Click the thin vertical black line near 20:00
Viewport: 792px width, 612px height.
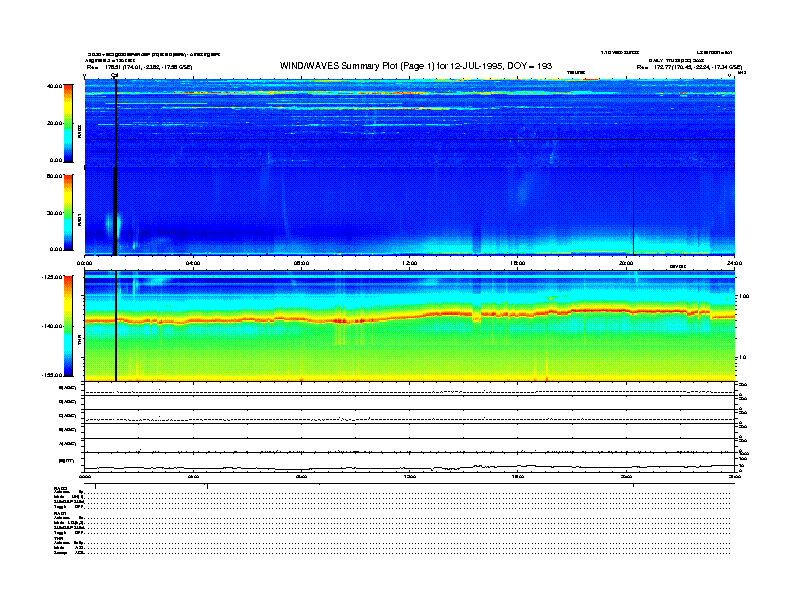click(633, 212)
